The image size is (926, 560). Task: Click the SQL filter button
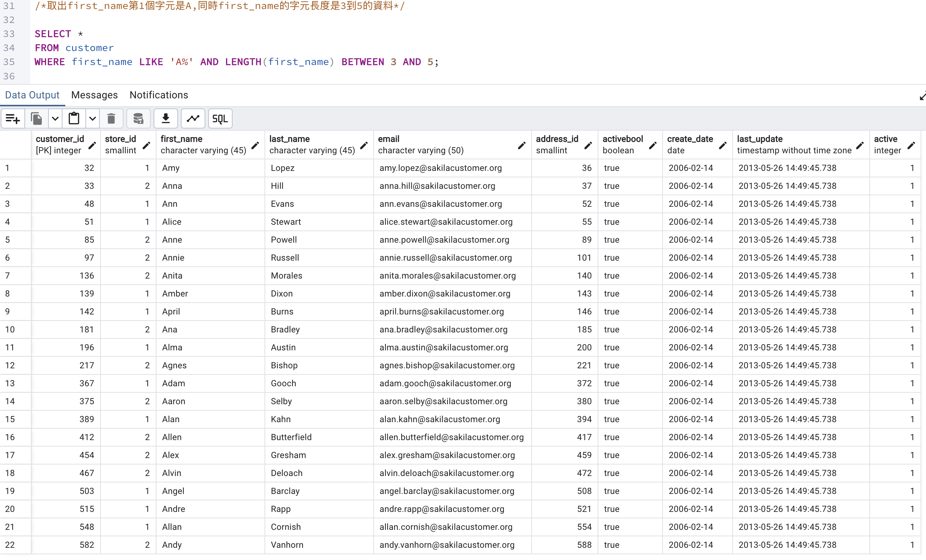(220, 119)
